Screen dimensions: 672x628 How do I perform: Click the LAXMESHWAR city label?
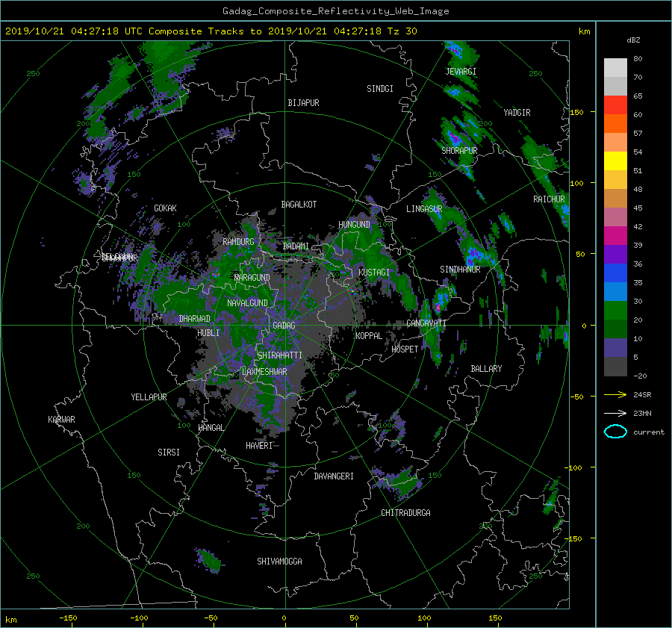coord(264,372)
